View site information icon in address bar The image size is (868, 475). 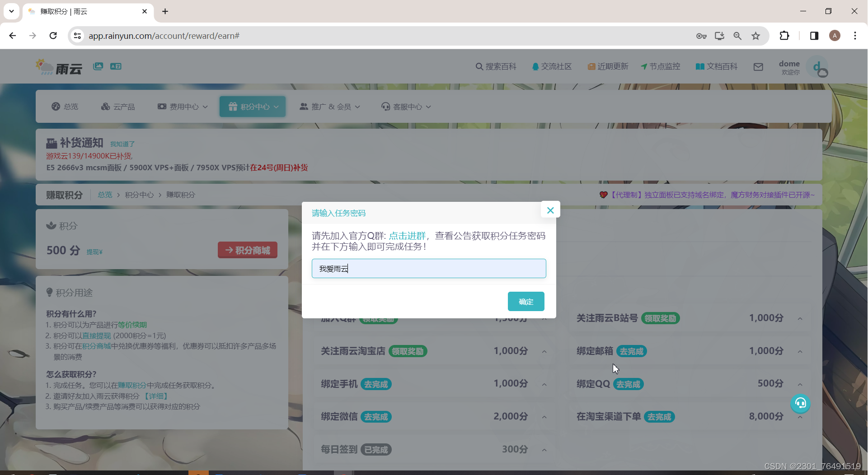click(x=78, y=36)
